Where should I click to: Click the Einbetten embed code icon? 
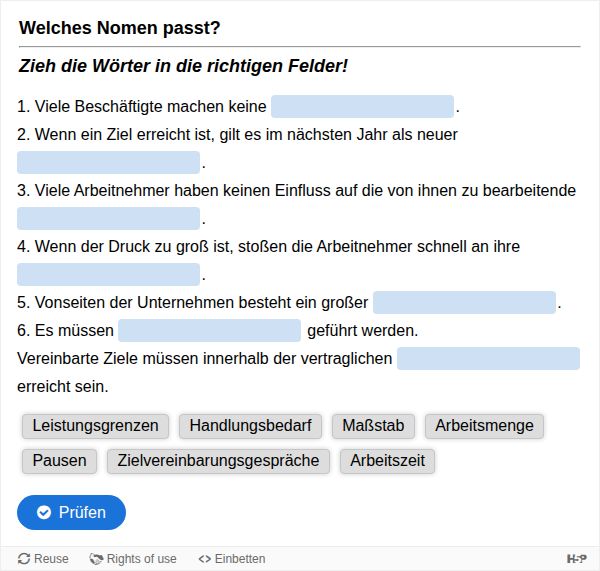(x=205, y=559)
